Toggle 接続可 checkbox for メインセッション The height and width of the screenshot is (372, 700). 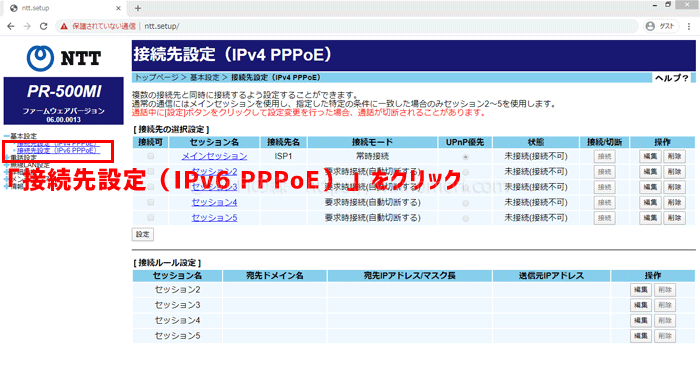(150, 156)
